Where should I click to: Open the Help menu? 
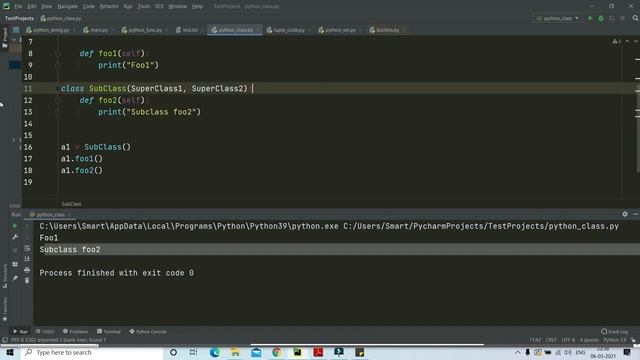[x=198, y=6]
